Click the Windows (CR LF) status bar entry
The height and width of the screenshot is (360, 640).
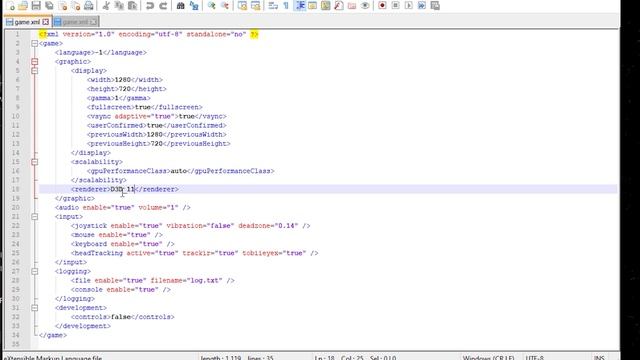[x=488, y=357]
